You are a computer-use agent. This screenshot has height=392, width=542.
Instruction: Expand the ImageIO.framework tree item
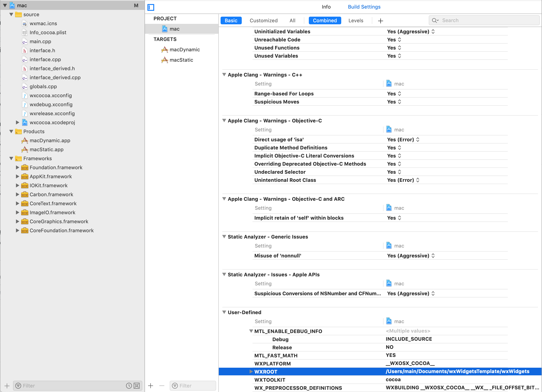(x=18, y=212)
